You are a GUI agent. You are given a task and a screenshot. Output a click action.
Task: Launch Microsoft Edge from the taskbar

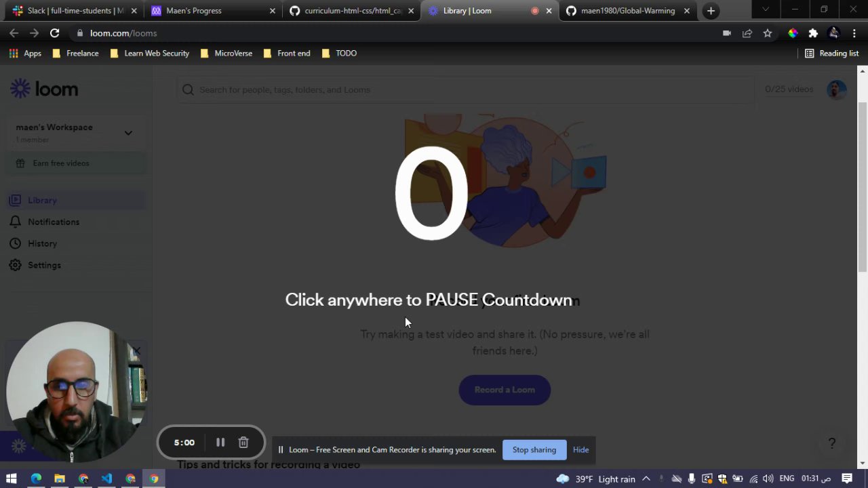[36, 479]
